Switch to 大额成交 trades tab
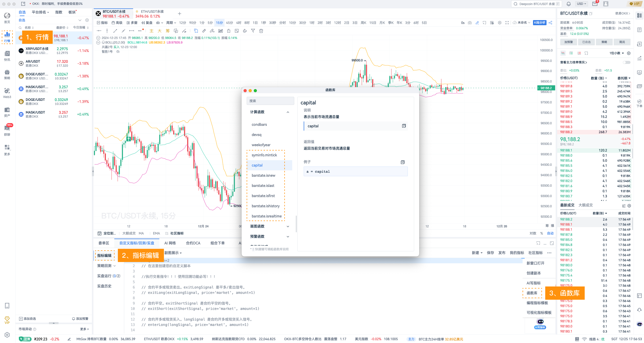Viewport: 644px width, 343px height. pyautogui.click(x=585, y=205)
